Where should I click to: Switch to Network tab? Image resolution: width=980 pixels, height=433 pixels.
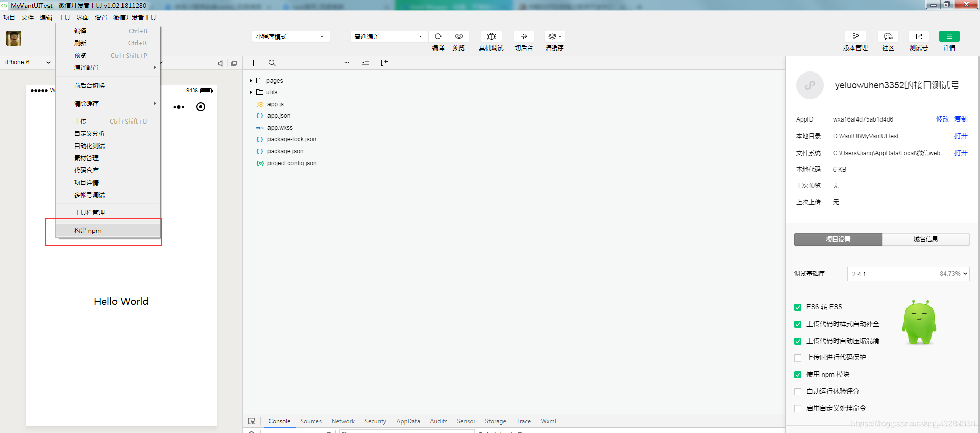pyautogui.click(x=343, y=421)
